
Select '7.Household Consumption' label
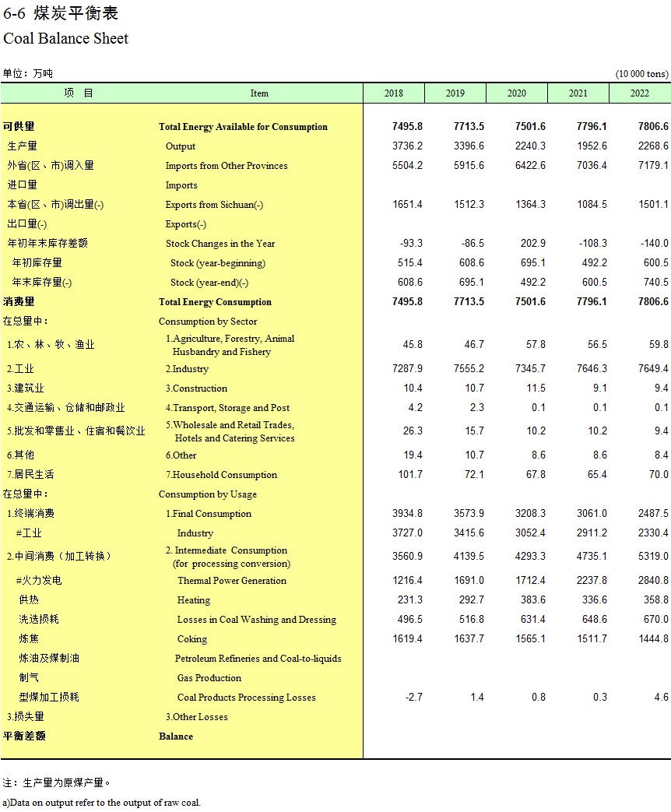[221, 475]
